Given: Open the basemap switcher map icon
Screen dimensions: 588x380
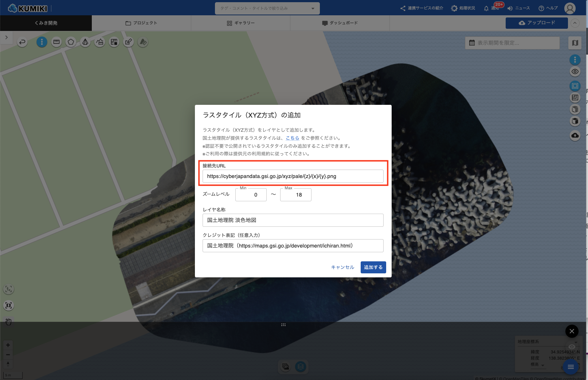Looking at the screenshot, I should pyautogui.click(x=575, y=43).
